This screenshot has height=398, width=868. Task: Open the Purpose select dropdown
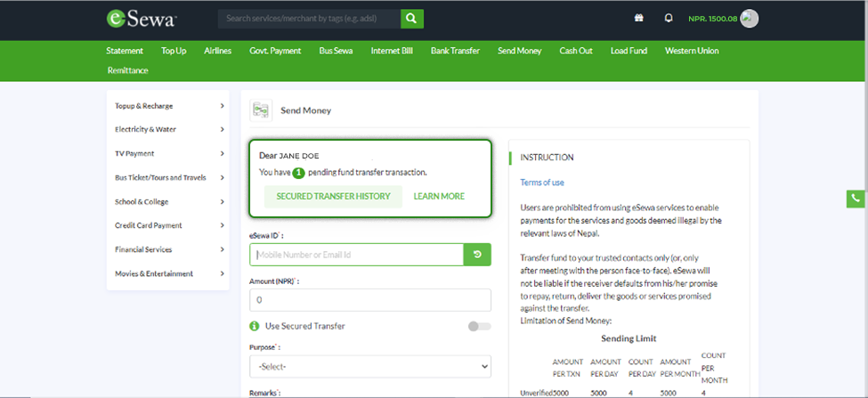(369, 366)
